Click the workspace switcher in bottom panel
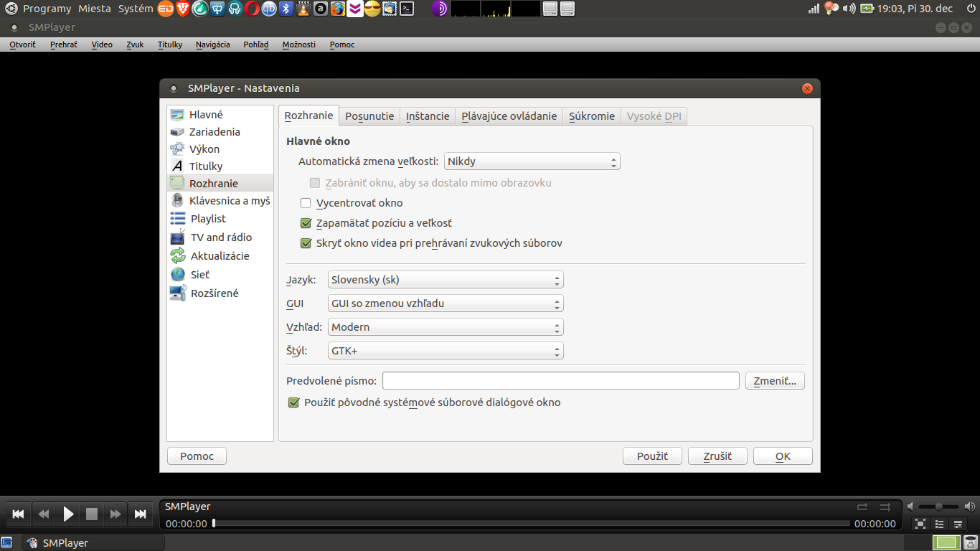 coord(947,543)
